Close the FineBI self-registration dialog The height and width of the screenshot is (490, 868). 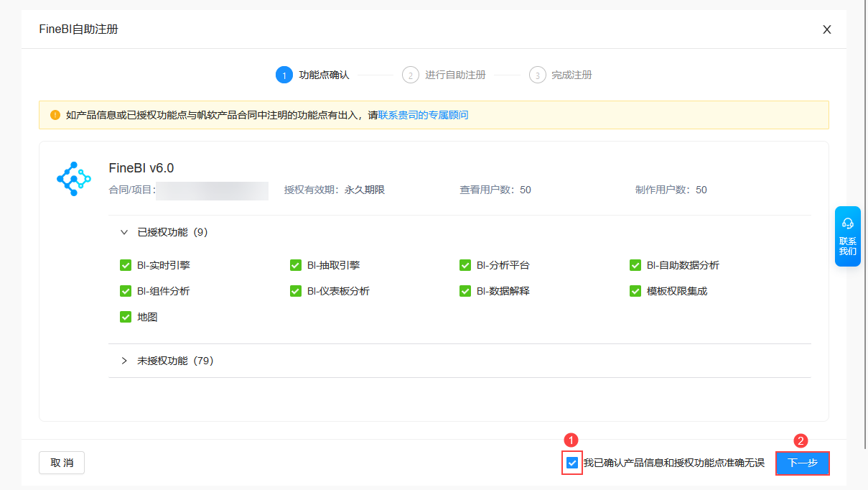[827, 29]
